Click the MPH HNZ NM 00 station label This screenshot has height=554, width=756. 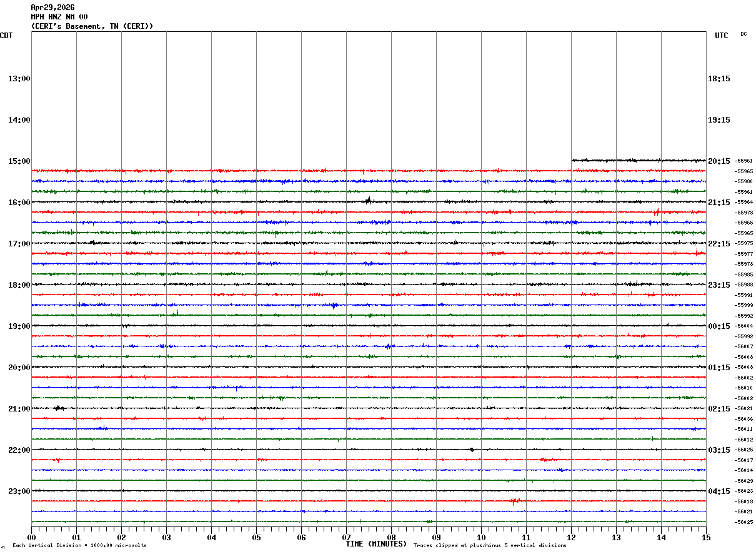59,17
